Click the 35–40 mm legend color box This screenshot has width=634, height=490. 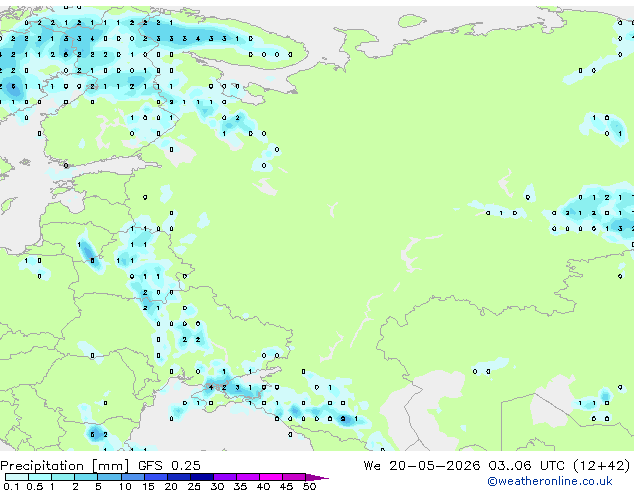pyautogui.click(x=248, y=477)
